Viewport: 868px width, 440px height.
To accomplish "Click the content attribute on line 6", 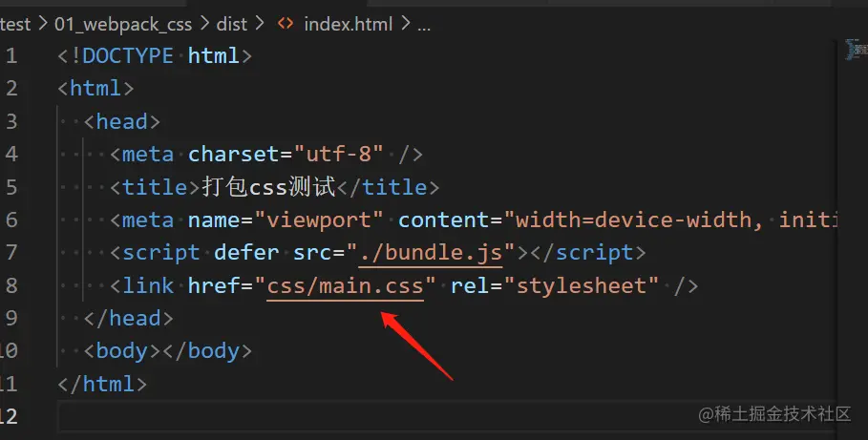I will coord(443,220).
